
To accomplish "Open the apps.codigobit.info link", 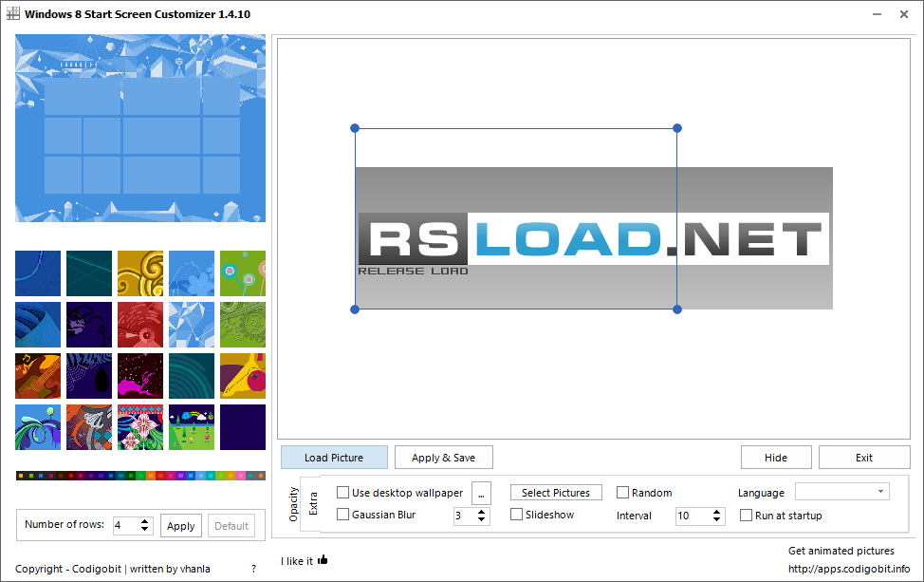I will click(849, 569).
